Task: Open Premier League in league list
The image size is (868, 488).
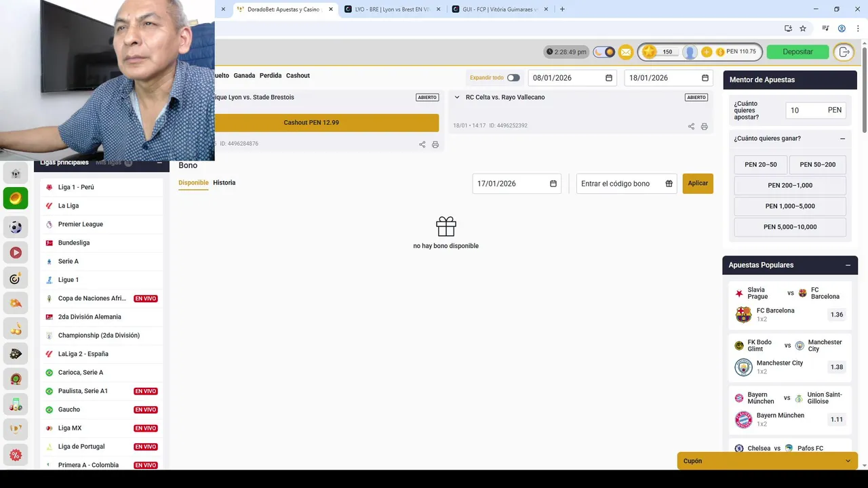Action: 102,224
